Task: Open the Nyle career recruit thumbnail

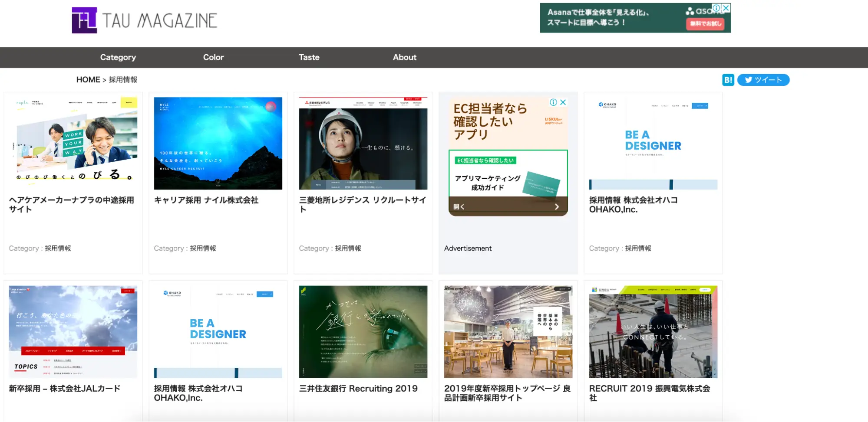Action: tap(218, 143)
